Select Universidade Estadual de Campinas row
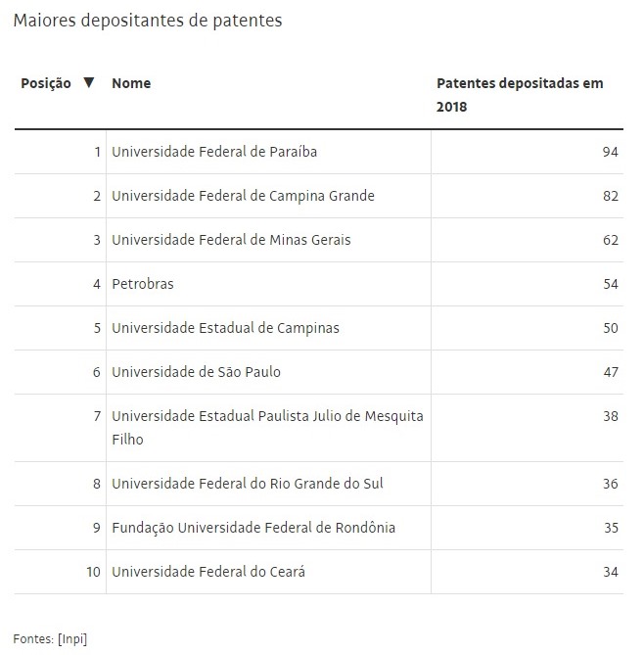Image resolution: width=644 pixels, height=655 pixels. pyautogui.click(x=225, y=328)
